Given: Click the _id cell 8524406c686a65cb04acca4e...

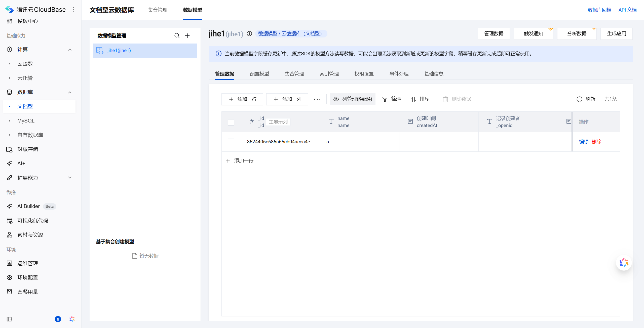Looking at the screenshot, I should [280, 142].
